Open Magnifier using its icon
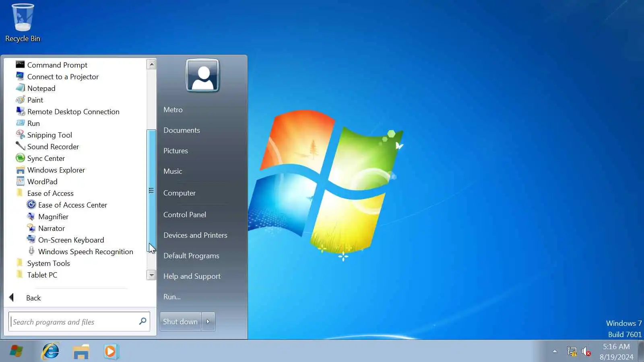 click(x=31, y=216)
